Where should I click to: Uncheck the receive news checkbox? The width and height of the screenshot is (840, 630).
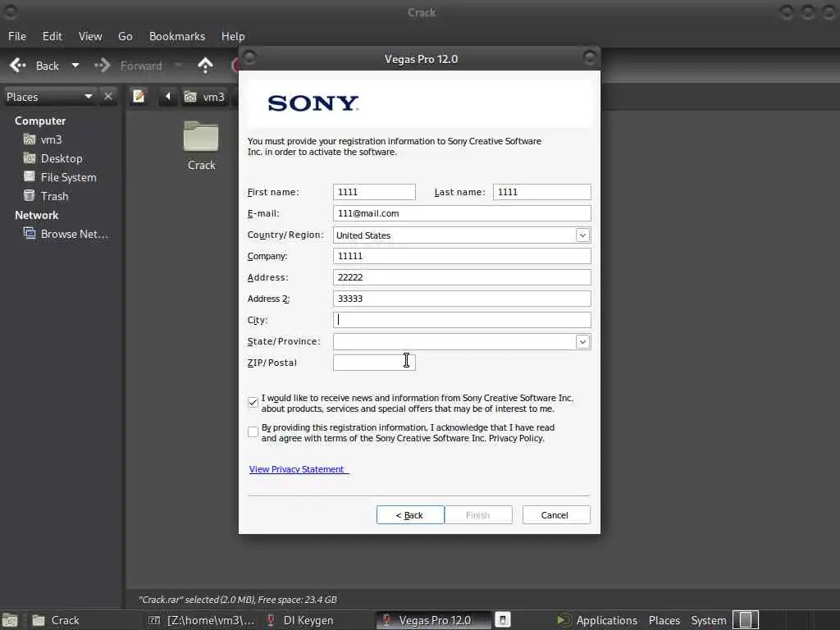tap(253, 402)
